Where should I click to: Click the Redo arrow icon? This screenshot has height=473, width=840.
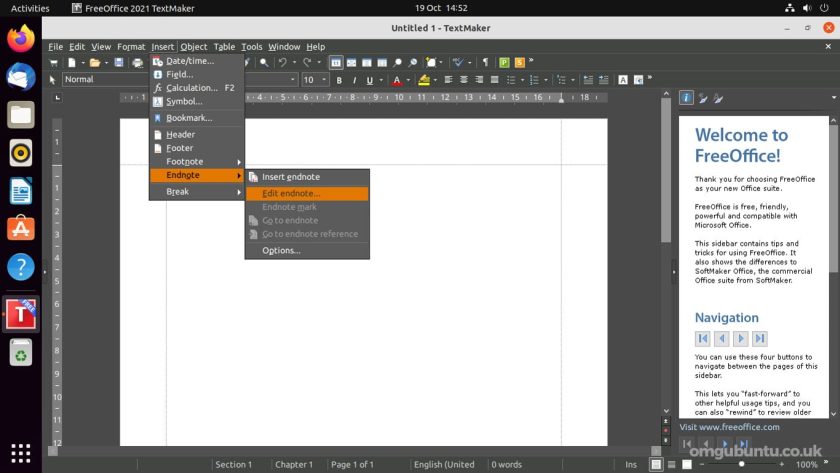coord(307,63)
